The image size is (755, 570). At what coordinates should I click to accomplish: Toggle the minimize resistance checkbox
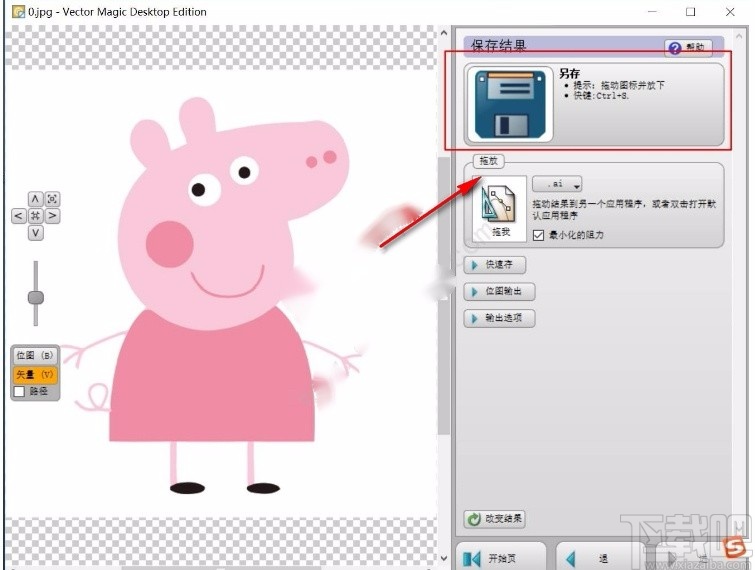click(538, 235)
